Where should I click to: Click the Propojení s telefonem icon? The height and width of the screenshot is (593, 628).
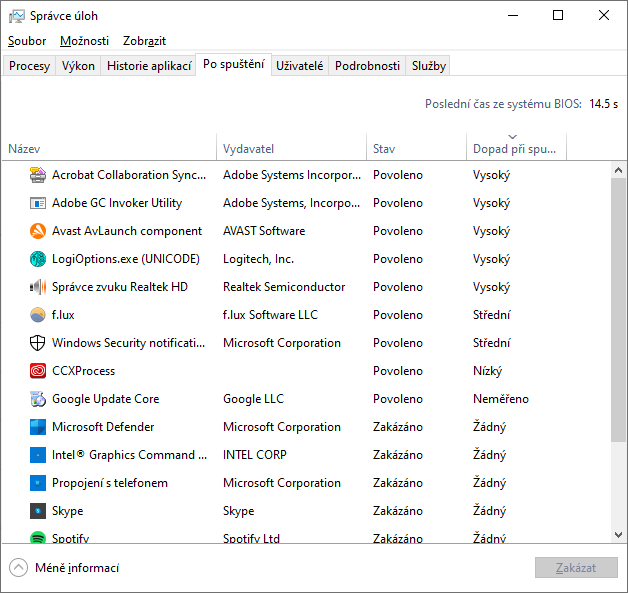click(38, 483)
